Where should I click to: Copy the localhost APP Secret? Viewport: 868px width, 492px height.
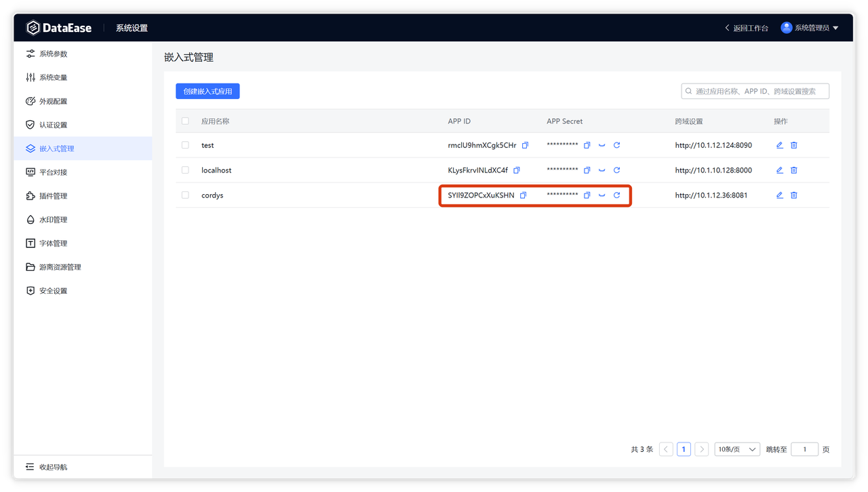[x=587, y=170]
